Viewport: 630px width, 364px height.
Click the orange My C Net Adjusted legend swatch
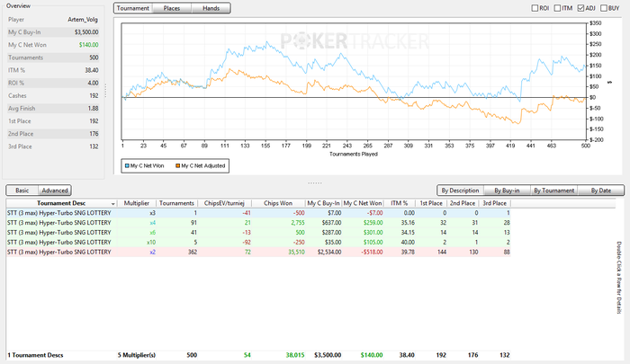pyautogui.click(x=176, y=165)
